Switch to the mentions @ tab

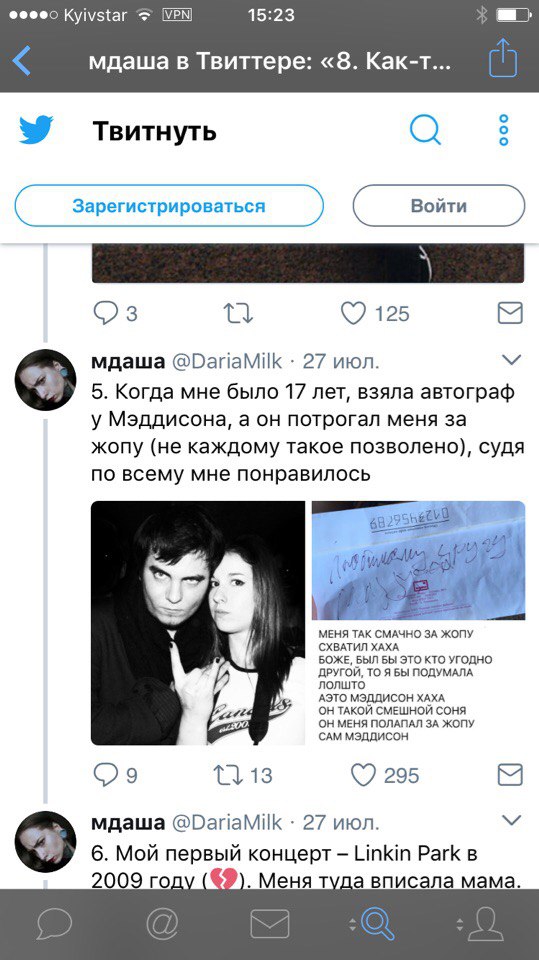(x=162, y=924)
